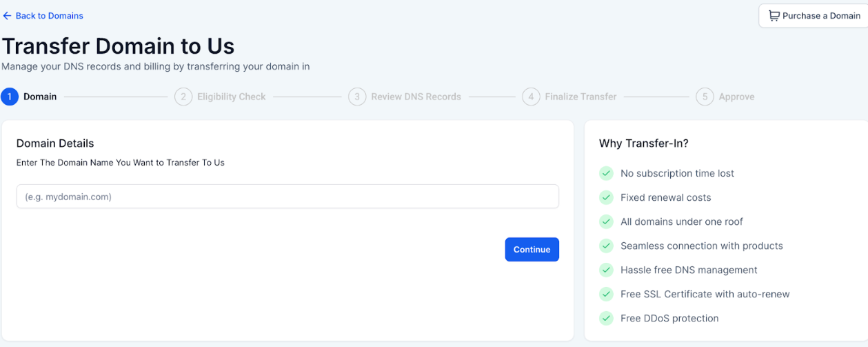The height and width of the screenshot is (347, 868).
Task: Click the step 1 Domain circle
Action: [x=10, y=97]
